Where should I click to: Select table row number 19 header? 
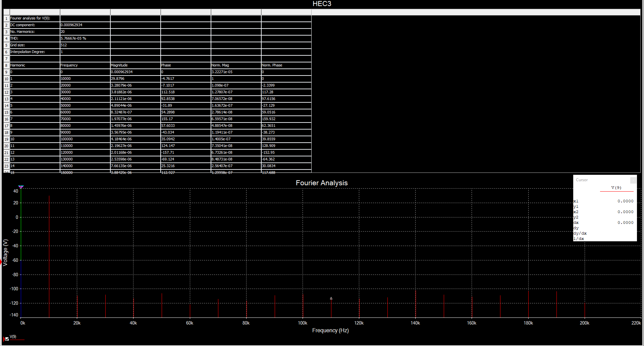click(x=6, y=139)
